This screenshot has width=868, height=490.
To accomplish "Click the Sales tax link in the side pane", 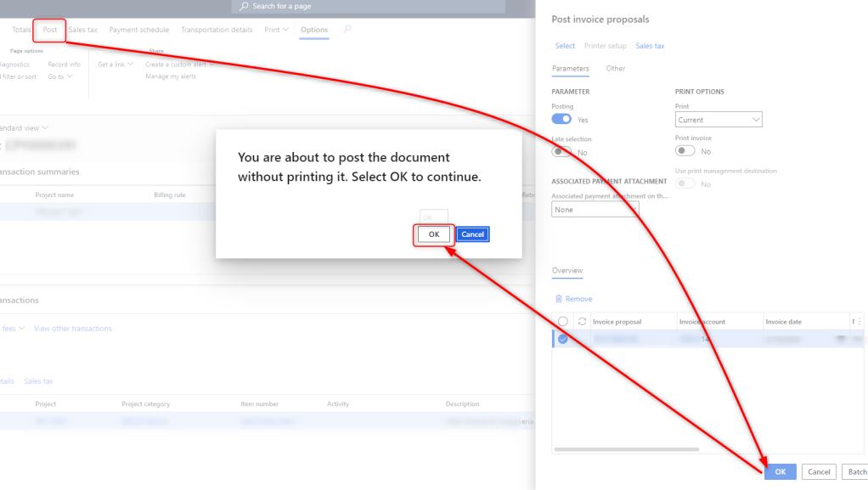I will 650,46.
